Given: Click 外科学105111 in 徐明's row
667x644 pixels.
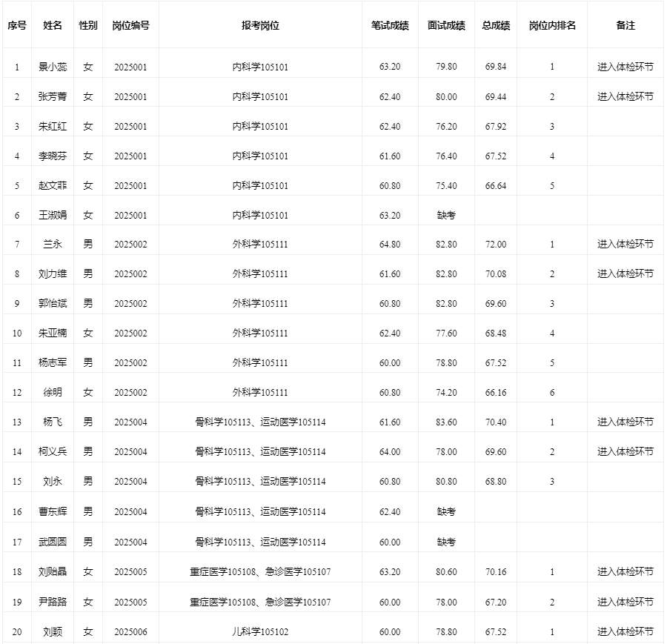Looking at the screenshot, I should point(260,392).
